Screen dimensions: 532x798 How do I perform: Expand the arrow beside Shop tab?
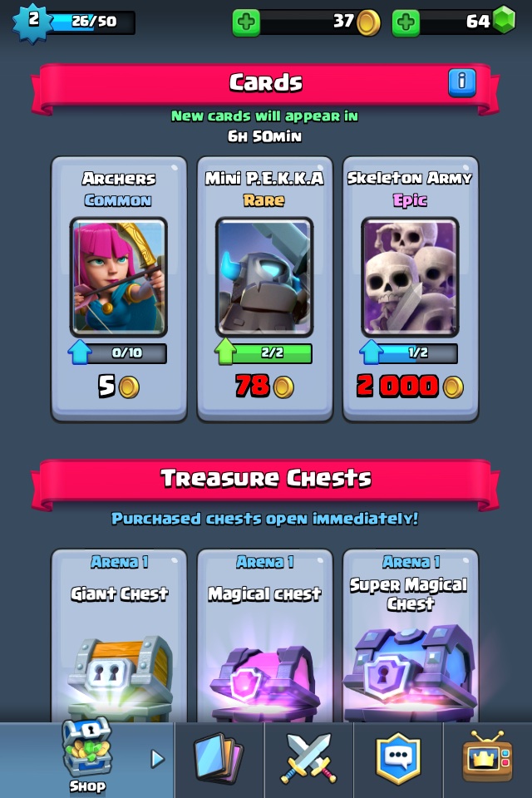(x=158, y=759)
